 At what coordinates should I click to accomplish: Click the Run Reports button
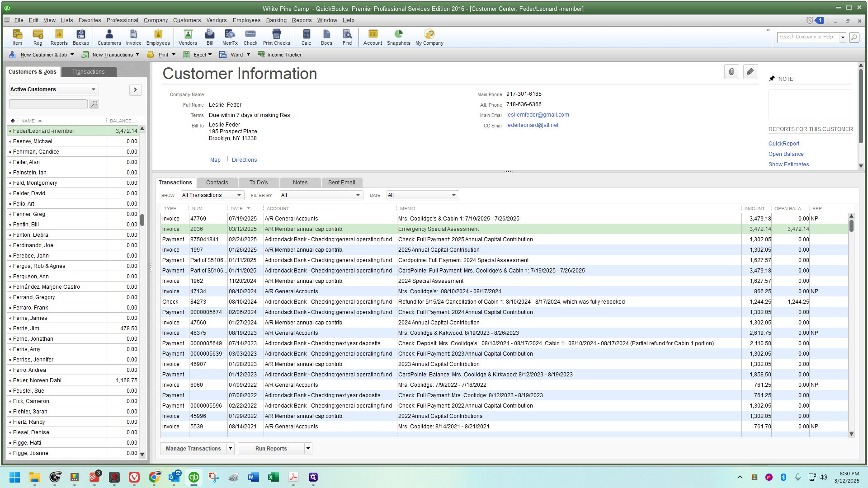click(x=271, y=449)
